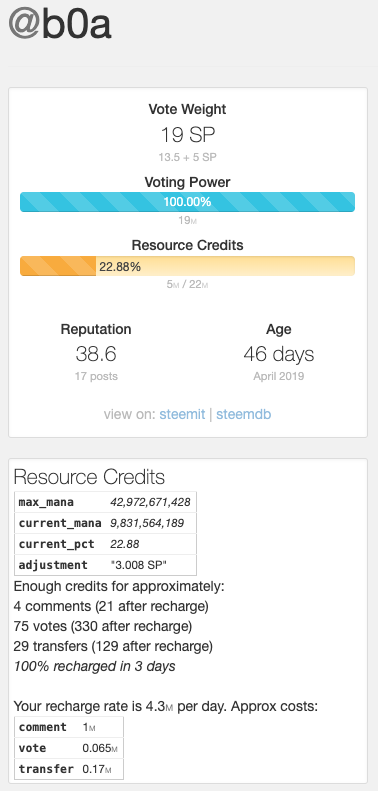Click the current_mana row label
Image resolution: width=378 pixels, height=791 pixels.
tap(60, 523)
